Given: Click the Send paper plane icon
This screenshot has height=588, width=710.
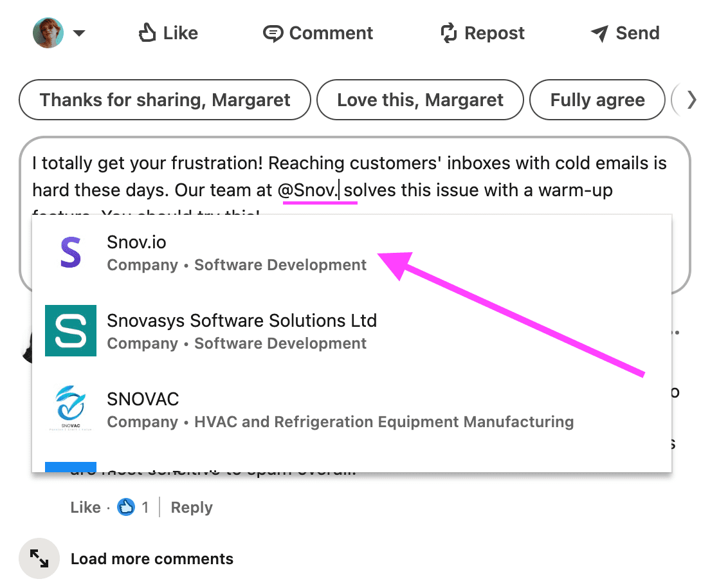Looking at the screenshot, I should tap(599, 33).
